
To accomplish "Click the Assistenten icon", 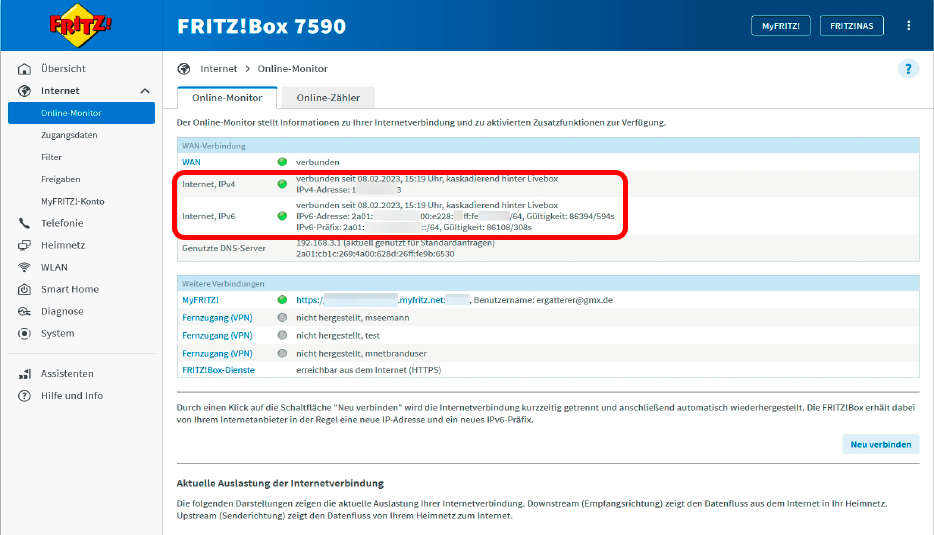I will 25,374.
